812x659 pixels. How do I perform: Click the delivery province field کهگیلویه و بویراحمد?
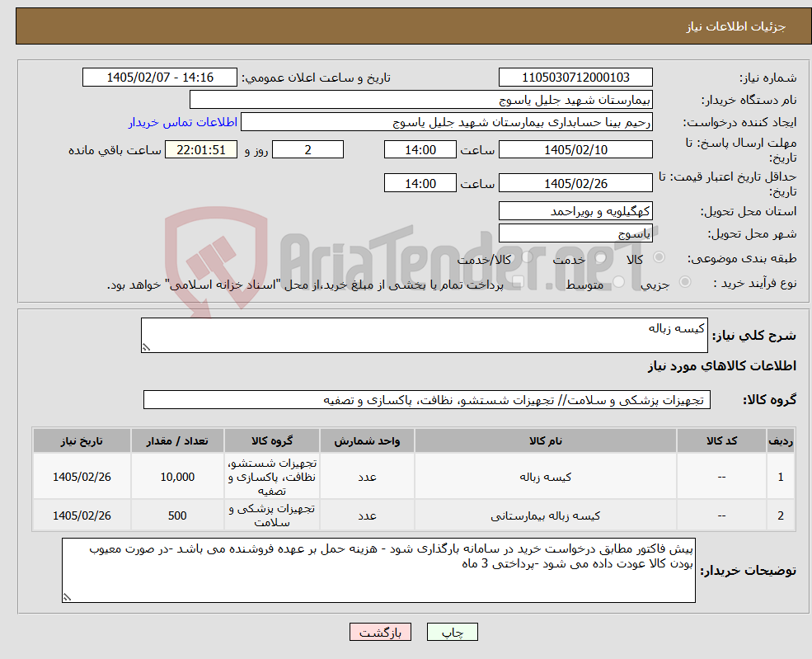[x=575, y=211]
